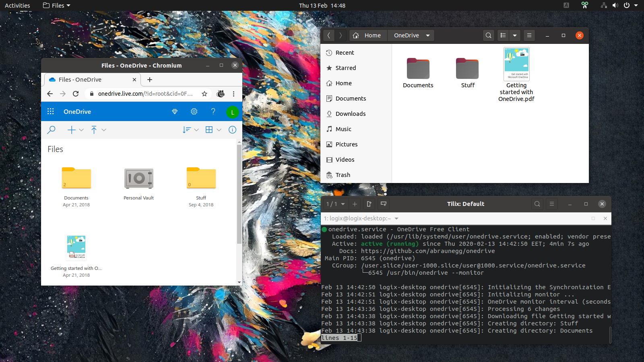Click the OneDrive premium diamond icon
This screenshot has width=644, height=362.
tap(175, 111)
